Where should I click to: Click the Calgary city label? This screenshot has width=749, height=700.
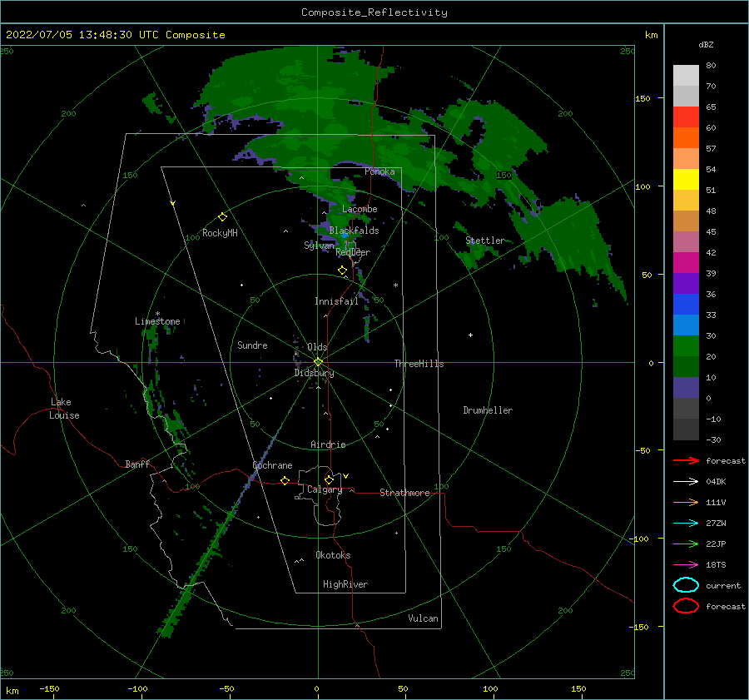coord(325,489)
